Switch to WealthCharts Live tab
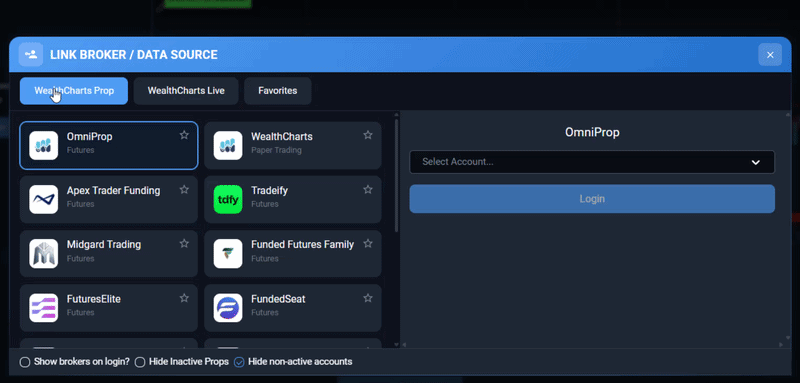 point(186,91)
